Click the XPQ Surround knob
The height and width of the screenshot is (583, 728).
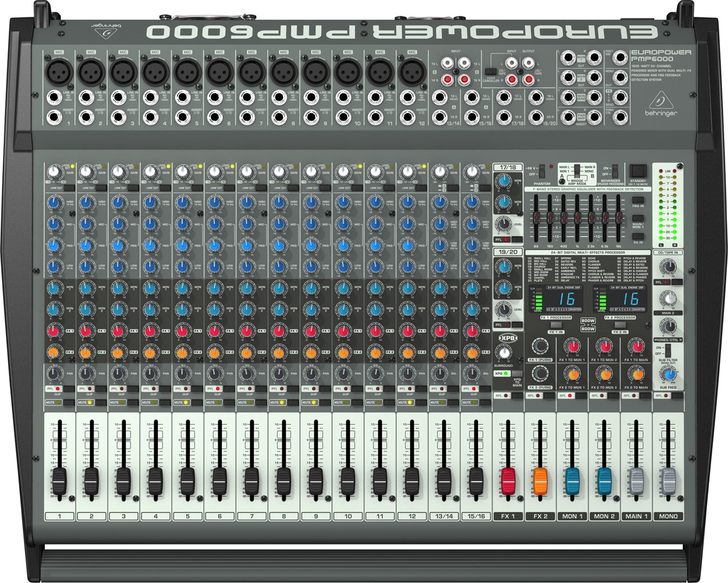tap(503, 353)
